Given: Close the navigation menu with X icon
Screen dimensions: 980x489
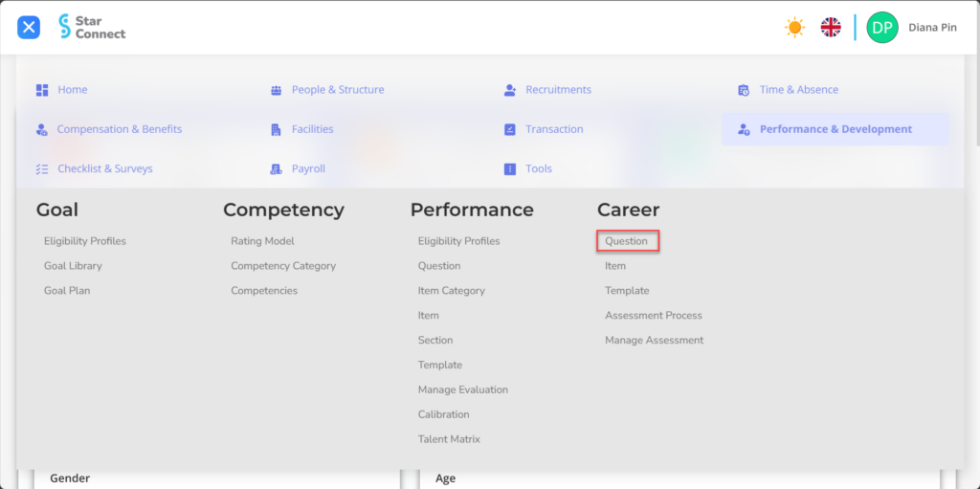Looking at the screenshot, I should (28, 28).
